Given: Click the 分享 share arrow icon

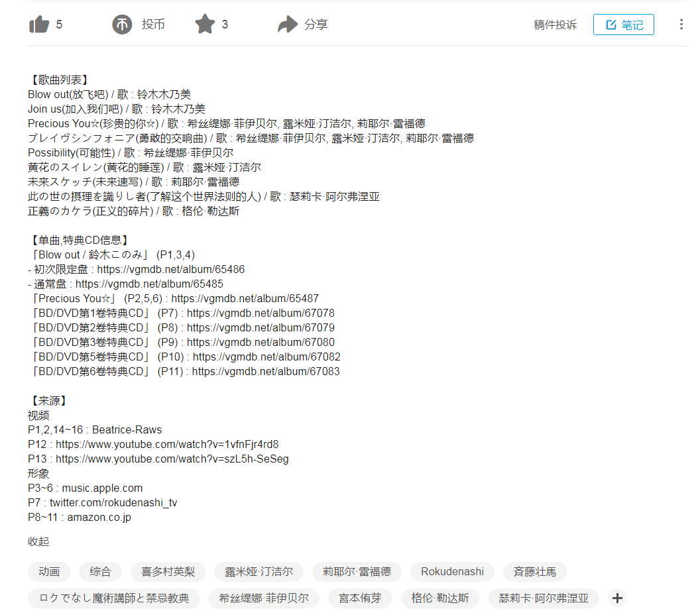Looking at the screenshot, I should pos(287,24).
